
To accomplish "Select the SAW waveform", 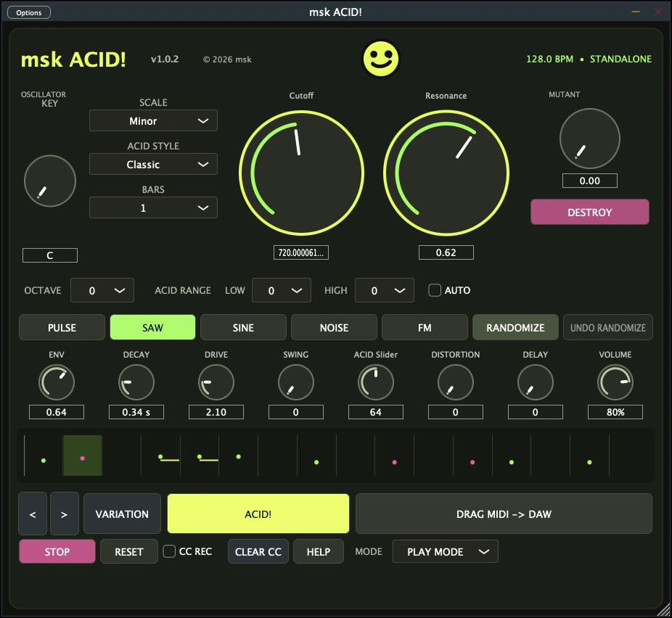I will 152,328.
